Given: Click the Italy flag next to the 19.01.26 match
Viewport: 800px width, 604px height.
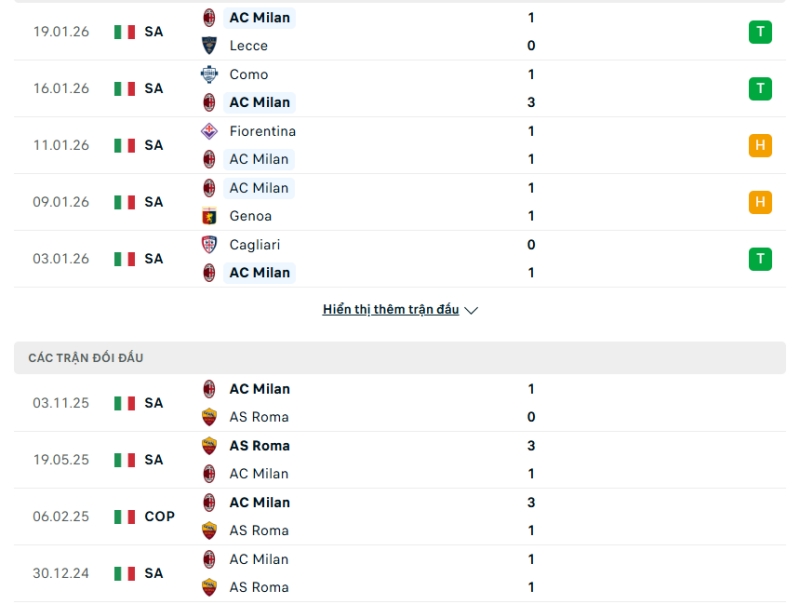Looking at the screenshot, I should click(x=124, y=31).
